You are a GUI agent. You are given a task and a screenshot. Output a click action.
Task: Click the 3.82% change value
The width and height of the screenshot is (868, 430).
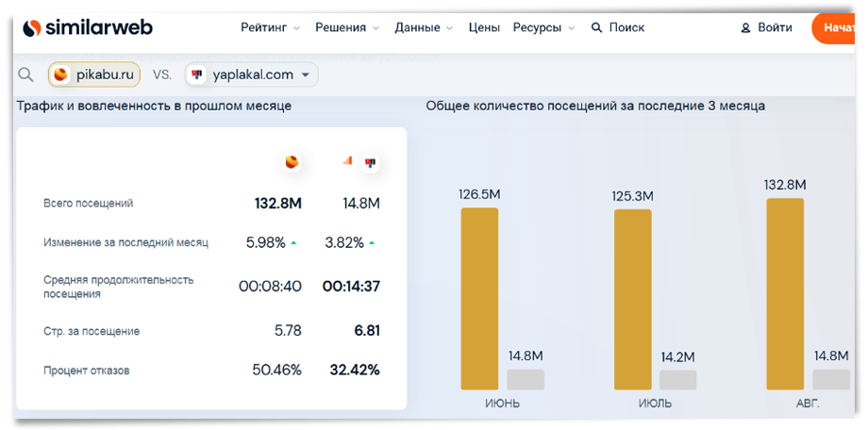[x=343, y=242]
